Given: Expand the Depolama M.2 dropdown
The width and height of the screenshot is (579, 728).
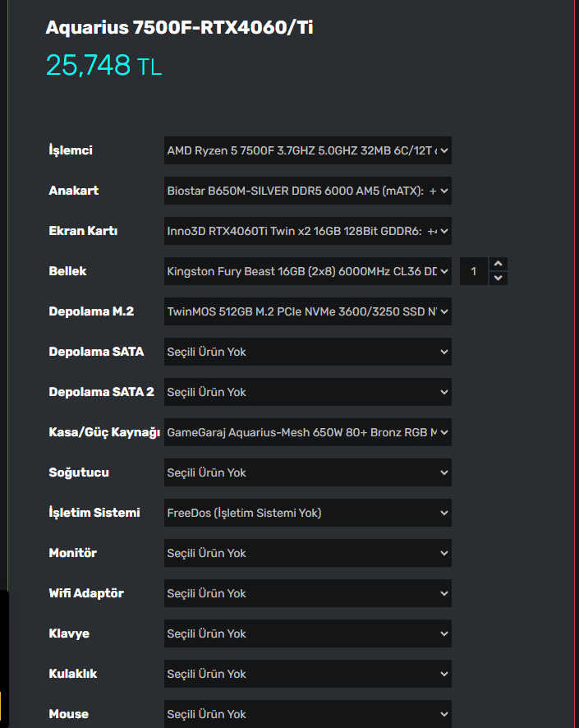Looking at the screenshot, I should click(x=308, y=311).
